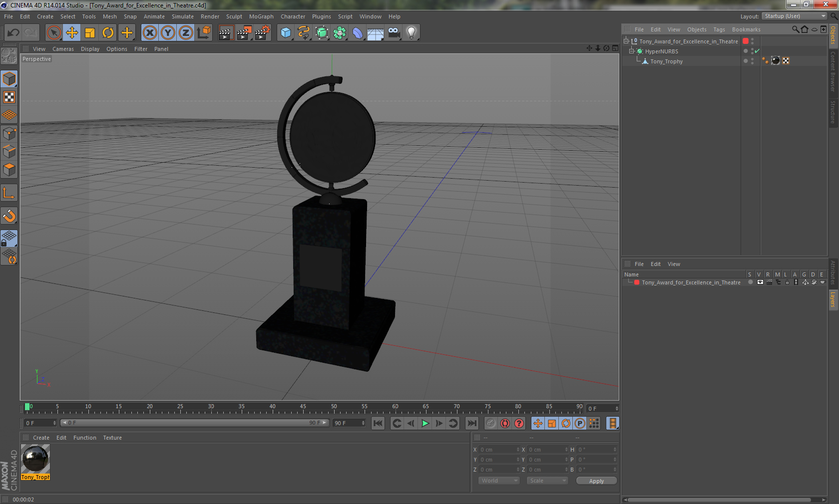The image size is (839, 504).
Task: Click the end frame 90 F field
Action: 349,423
